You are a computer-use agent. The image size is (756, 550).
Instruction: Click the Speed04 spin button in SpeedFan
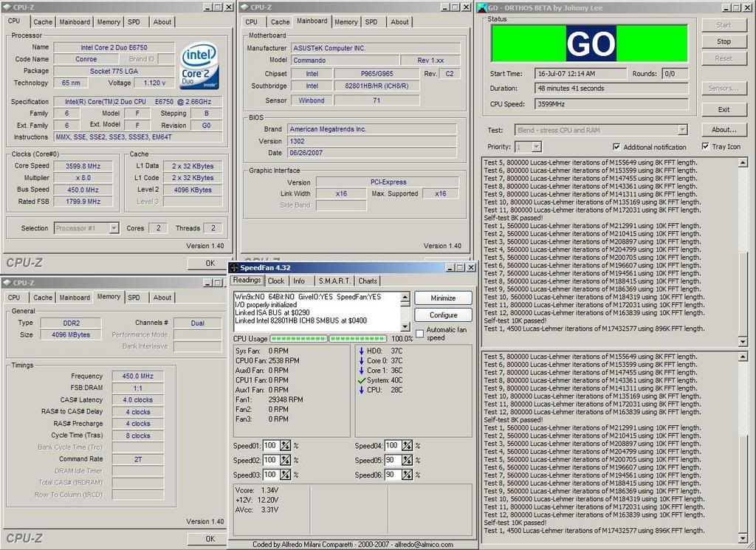pos(408,446)
